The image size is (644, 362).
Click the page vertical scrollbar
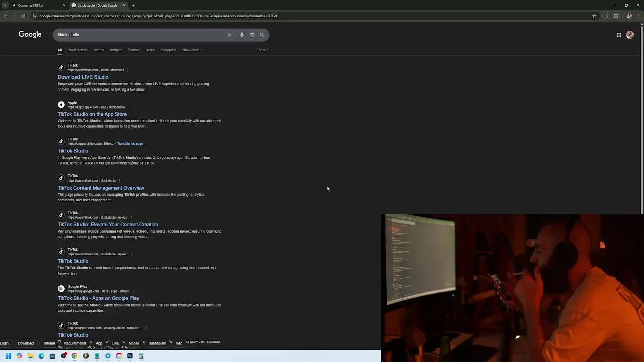point(641,121)
